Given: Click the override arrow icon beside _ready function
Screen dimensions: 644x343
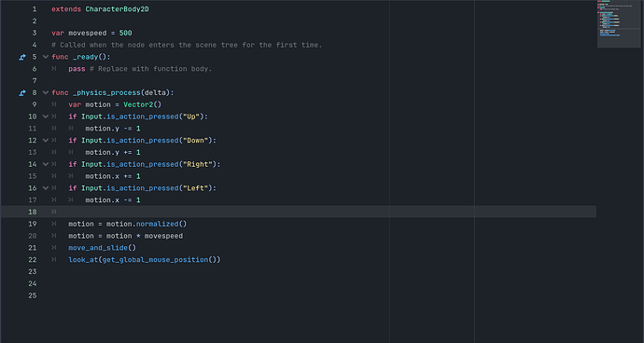Looking at the screenshot, I should (22, 57).
